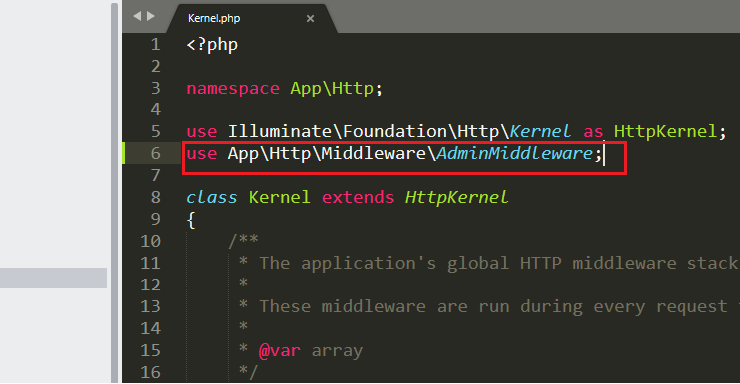
Task: Click the 'namespace' keyword
Action: click(233, 89)
